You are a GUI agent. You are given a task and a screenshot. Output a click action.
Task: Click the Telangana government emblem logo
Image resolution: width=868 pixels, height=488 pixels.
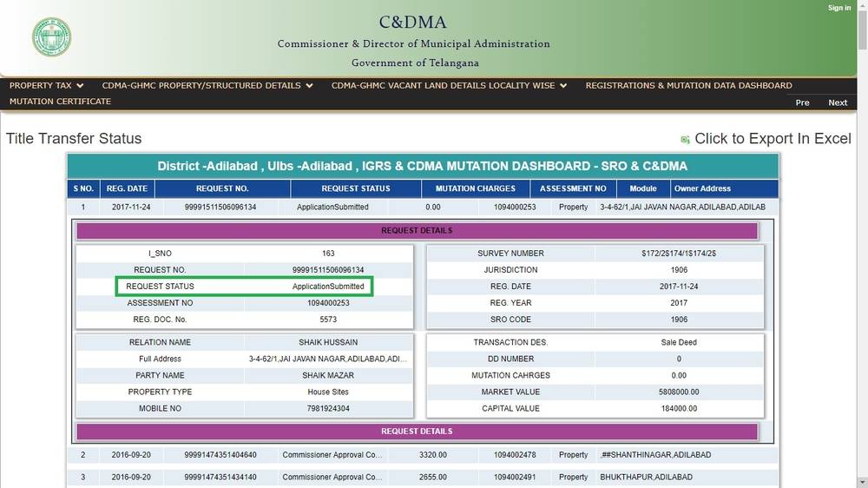point(52,37)
